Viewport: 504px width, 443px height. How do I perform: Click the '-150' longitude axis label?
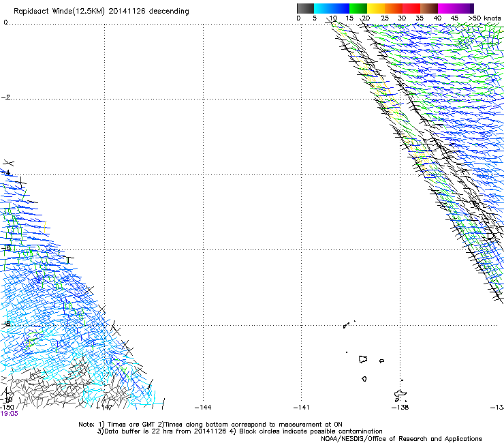coord(7,408)
